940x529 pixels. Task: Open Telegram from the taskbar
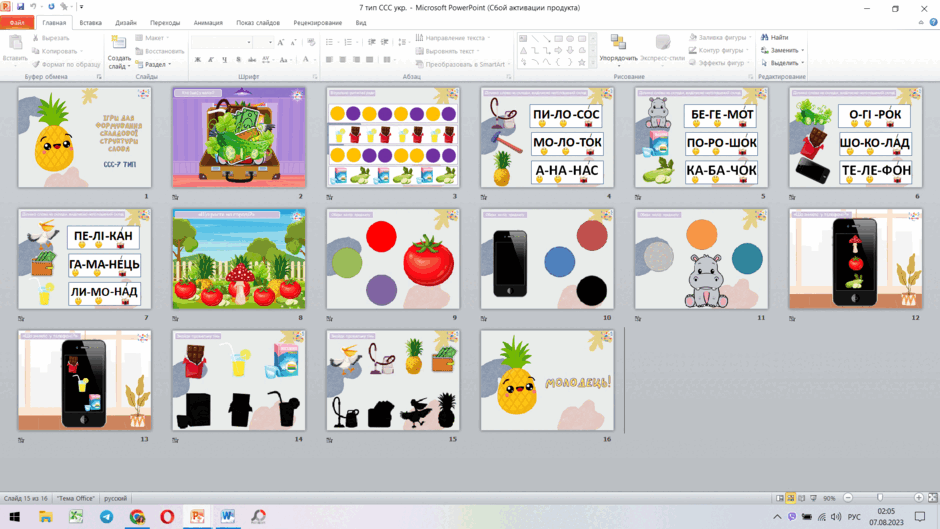[x=107, y=516]
